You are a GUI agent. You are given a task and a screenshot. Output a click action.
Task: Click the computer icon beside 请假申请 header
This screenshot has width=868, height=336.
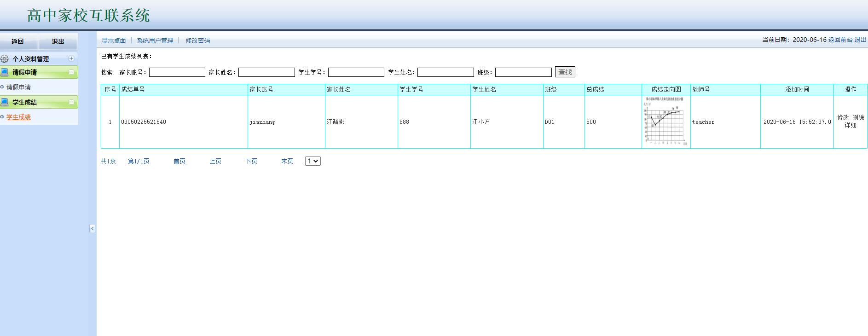pyautogui.click(x=5, y=72)
